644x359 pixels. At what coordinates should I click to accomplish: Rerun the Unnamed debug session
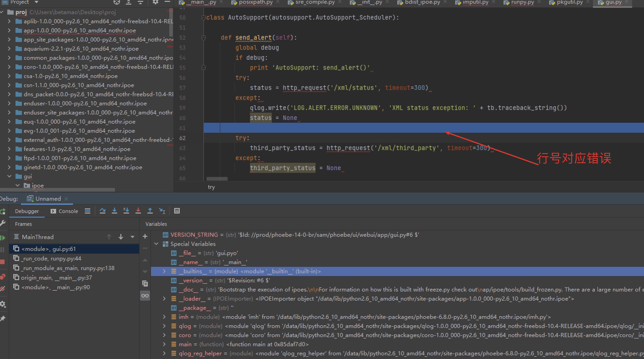click(x=3, y=211)
